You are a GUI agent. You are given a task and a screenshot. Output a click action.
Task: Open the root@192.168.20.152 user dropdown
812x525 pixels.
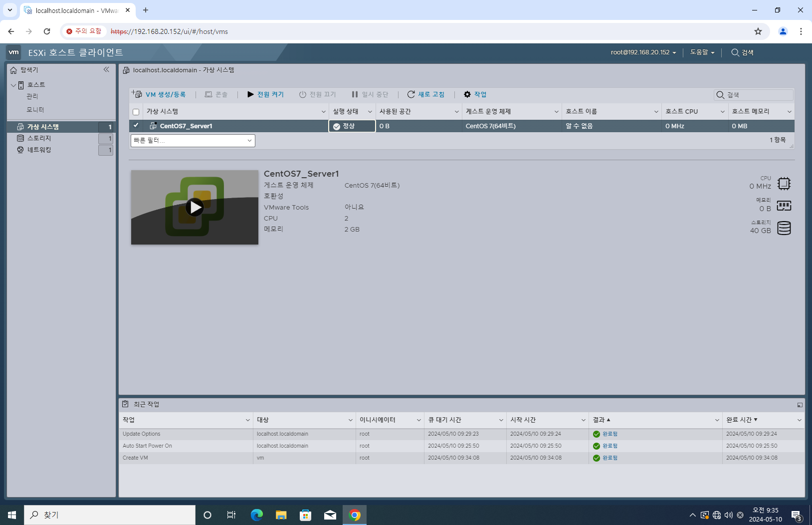(643, 52)
